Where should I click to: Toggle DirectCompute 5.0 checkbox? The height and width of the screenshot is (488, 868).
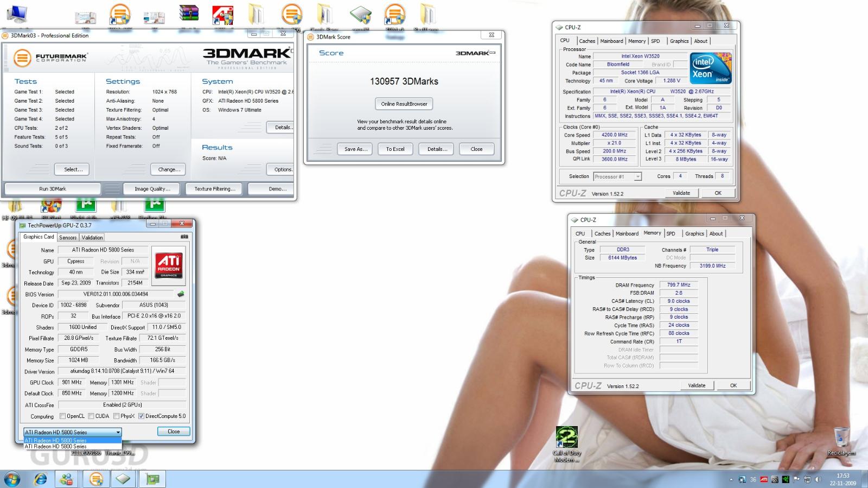(x=141, y=416)
